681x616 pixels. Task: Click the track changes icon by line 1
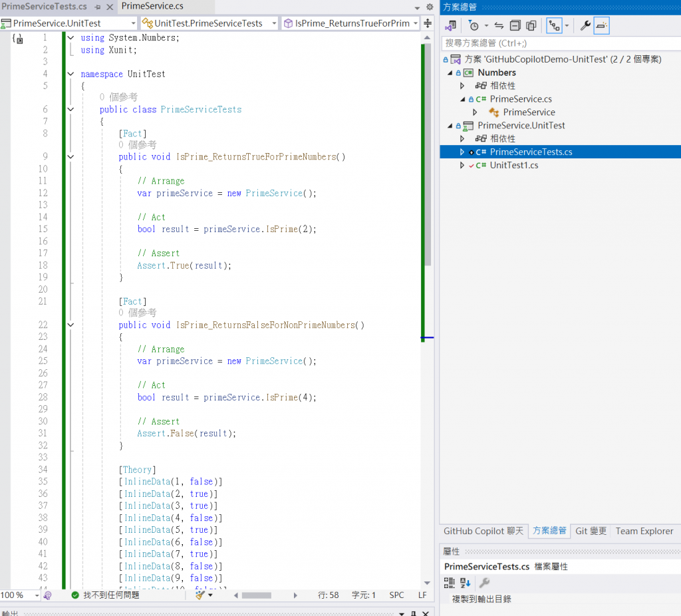pos(17,39)
